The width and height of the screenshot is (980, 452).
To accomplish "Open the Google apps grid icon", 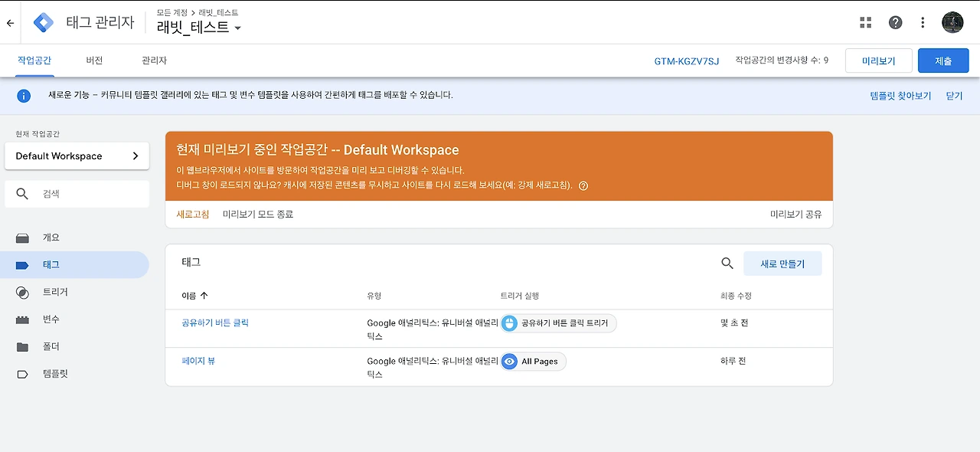I will [x=866, y=22].
